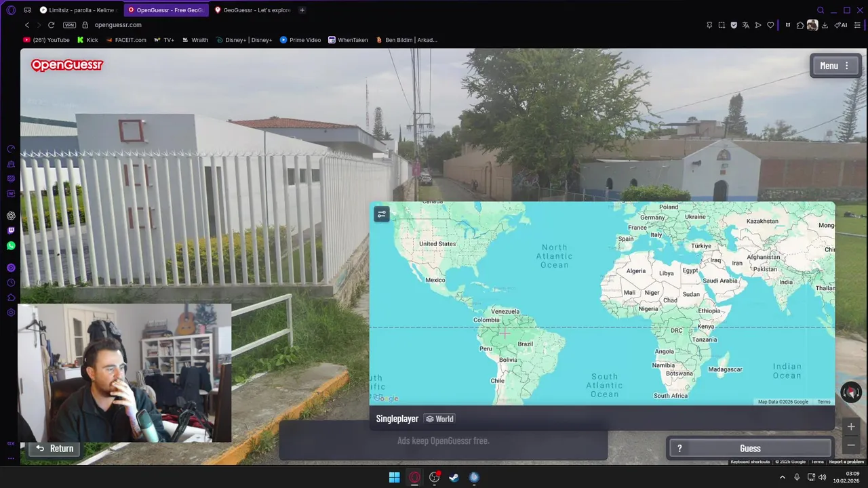This screenshot has width=868, height=488.
Task: Open the extensions puzzle icon
Action: tap(800, 25)
